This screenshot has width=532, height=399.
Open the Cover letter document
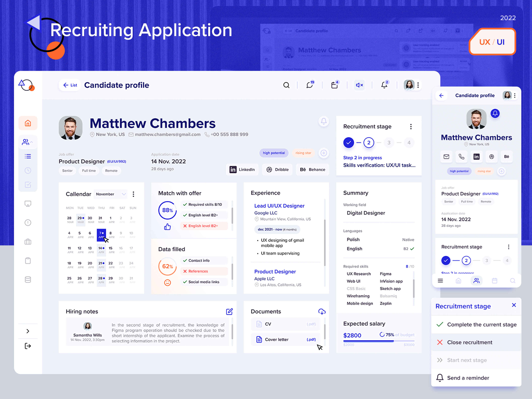pos(286,340)
